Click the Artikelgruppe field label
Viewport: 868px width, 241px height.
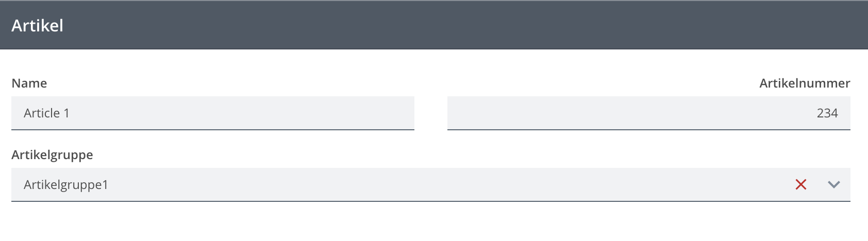click(x=52, y=155)
